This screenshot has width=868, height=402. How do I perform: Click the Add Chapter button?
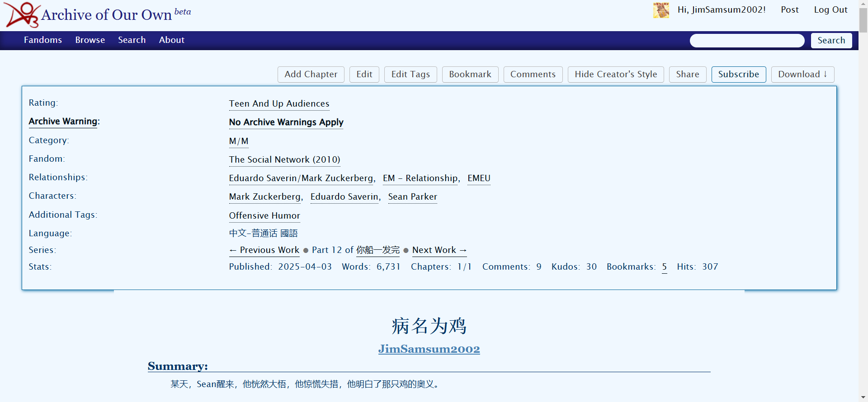pos(311,75)
